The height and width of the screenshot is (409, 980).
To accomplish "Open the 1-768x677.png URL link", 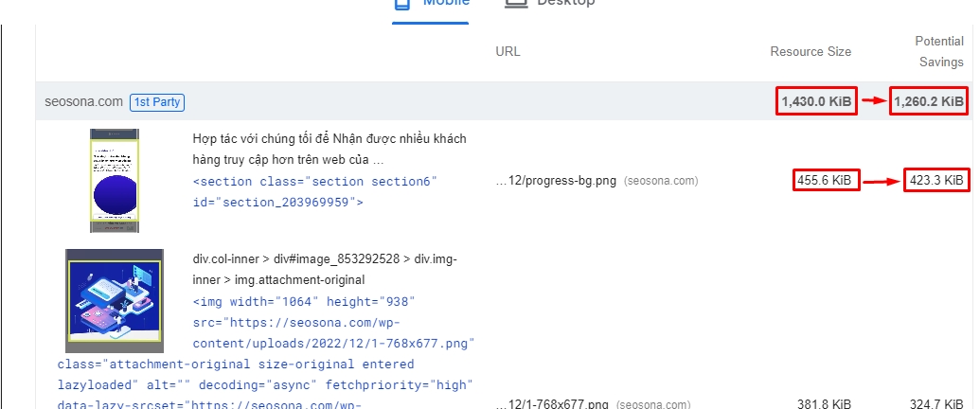I will (553, 404).
